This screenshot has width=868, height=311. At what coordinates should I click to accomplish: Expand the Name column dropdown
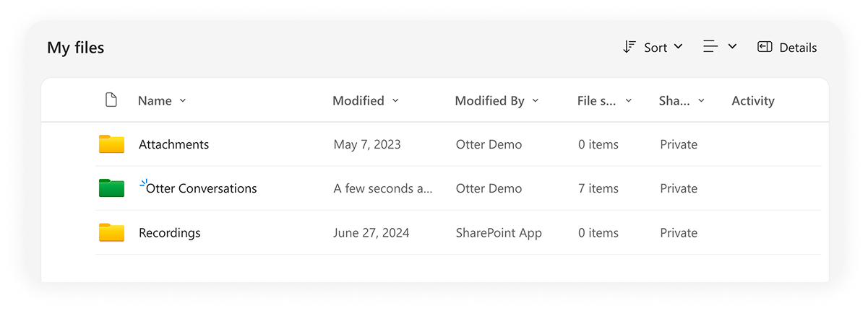coord(183,101)
